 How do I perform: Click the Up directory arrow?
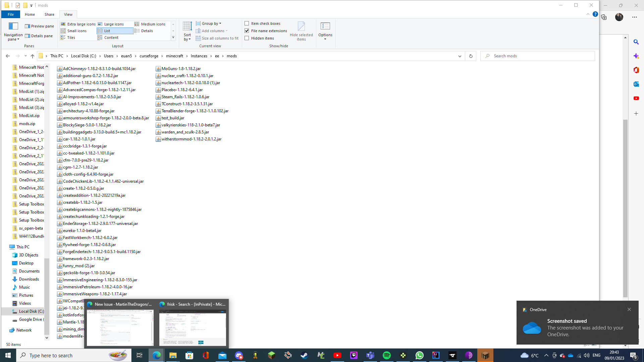click(x=32, y=56)
